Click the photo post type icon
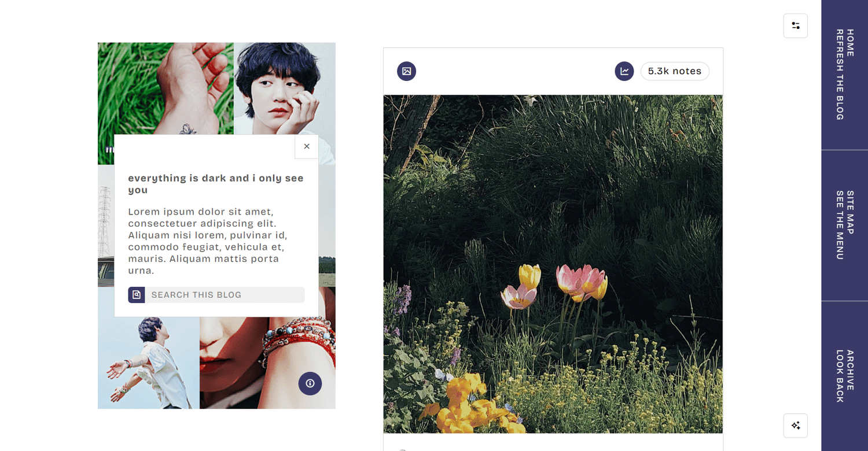868x451 pixels. (x=406, y=71)
